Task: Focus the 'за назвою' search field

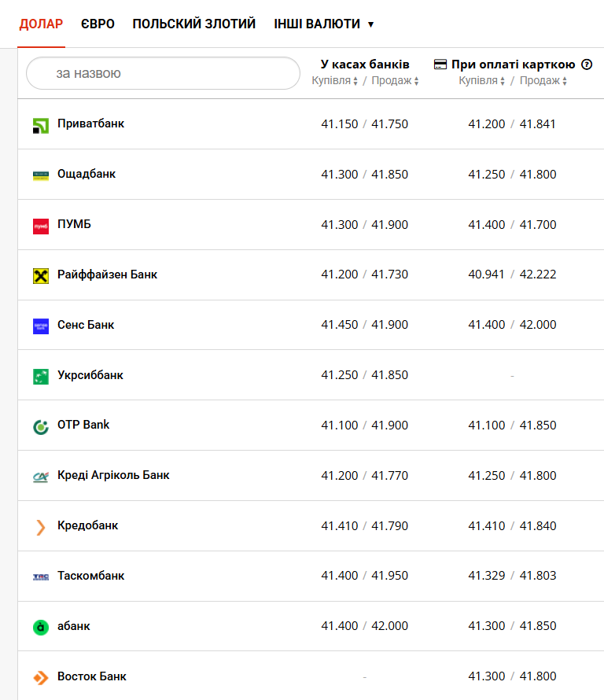Action: pos(163,73)
